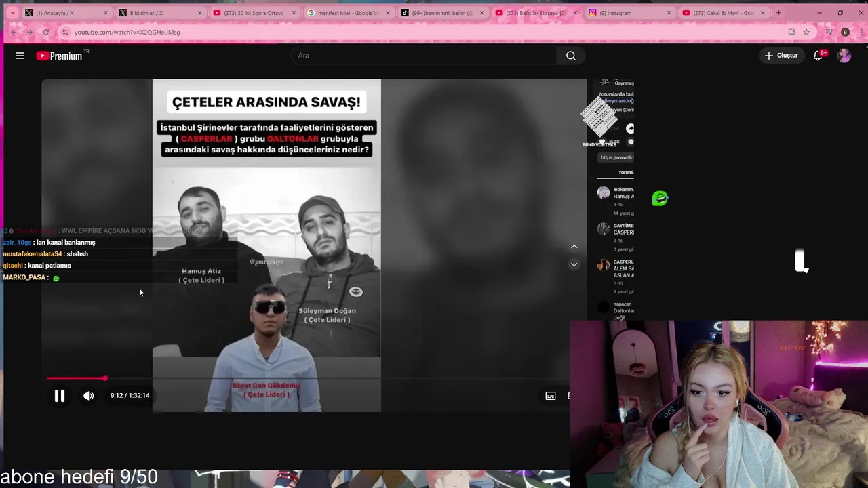Go back with the browser back arrow
Screen dimensions: 868x488
tap(14, 32)
